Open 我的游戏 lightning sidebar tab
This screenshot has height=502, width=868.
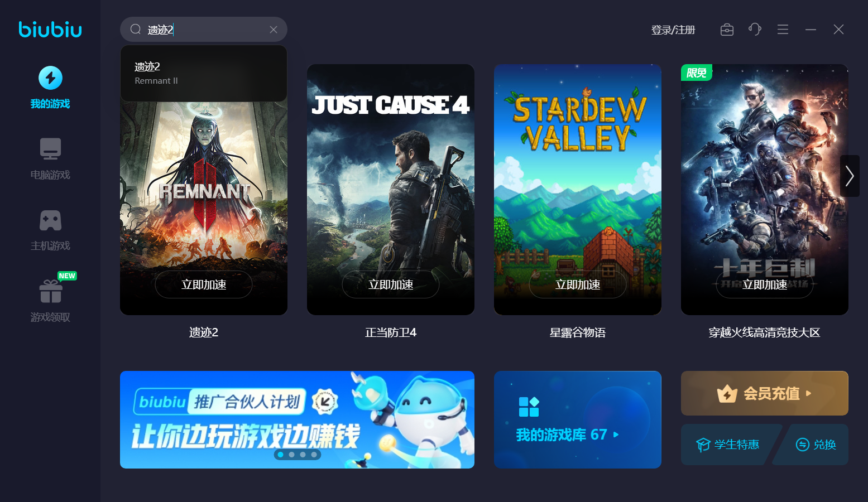pyautogui.click(x=50, y=88)
